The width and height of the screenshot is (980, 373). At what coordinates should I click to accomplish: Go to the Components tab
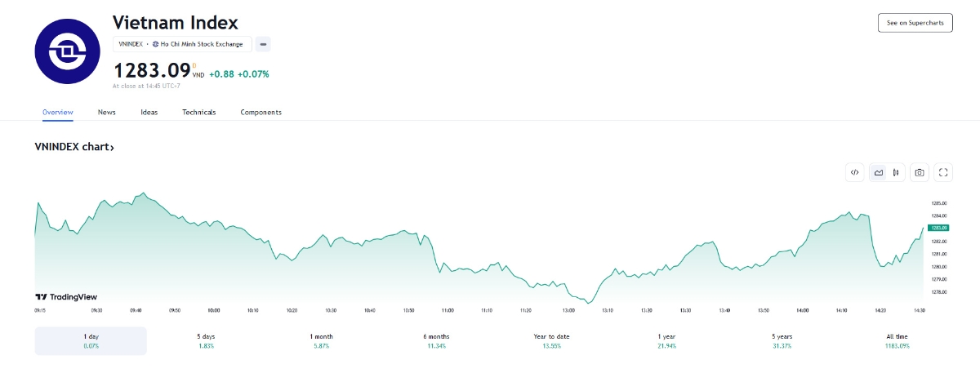(x=261, y=112)
